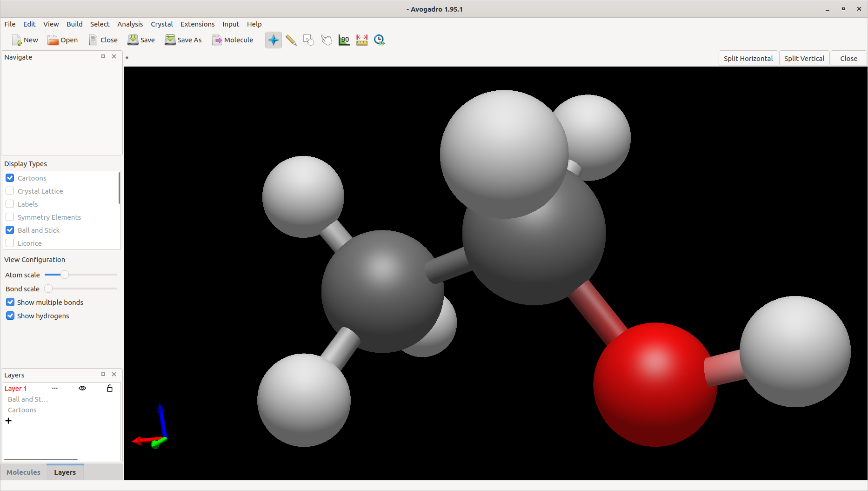868x491 pixels.
Task: Disable the Ball and Stick display
Action: point(10,230)
